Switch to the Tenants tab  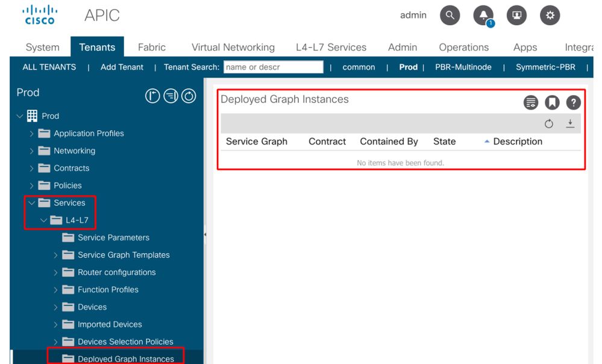97,47
